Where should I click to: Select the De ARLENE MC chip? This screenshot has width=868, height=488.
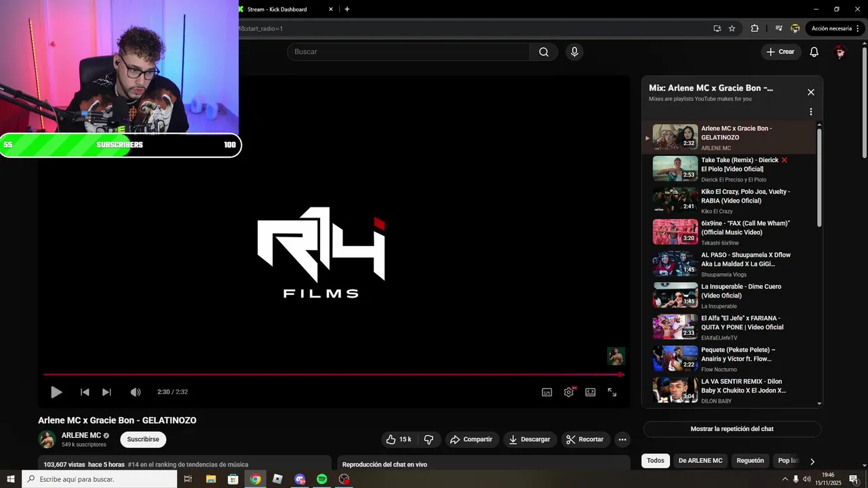point(701,461)
